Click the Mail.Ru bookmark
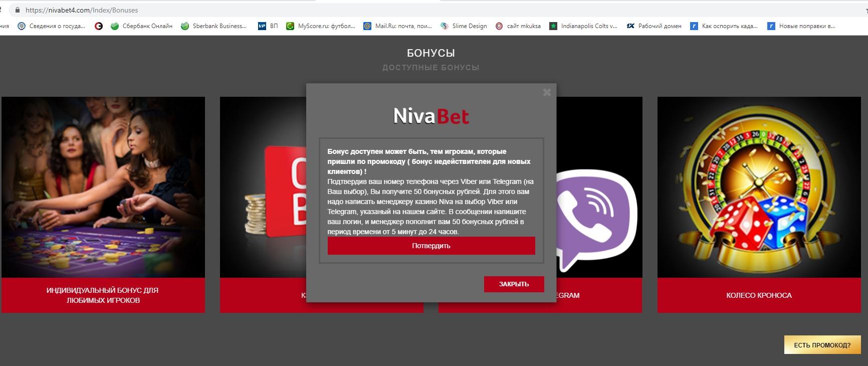Image resolution: width=868 pixels, height=366 pixels. 397,26
